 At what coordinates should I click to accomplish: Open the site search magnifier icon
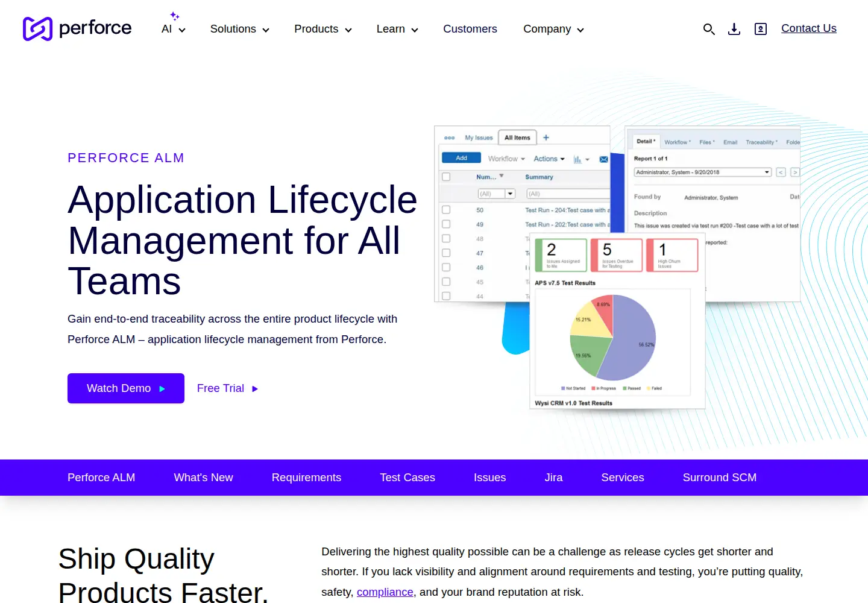[x=709, y=29]
